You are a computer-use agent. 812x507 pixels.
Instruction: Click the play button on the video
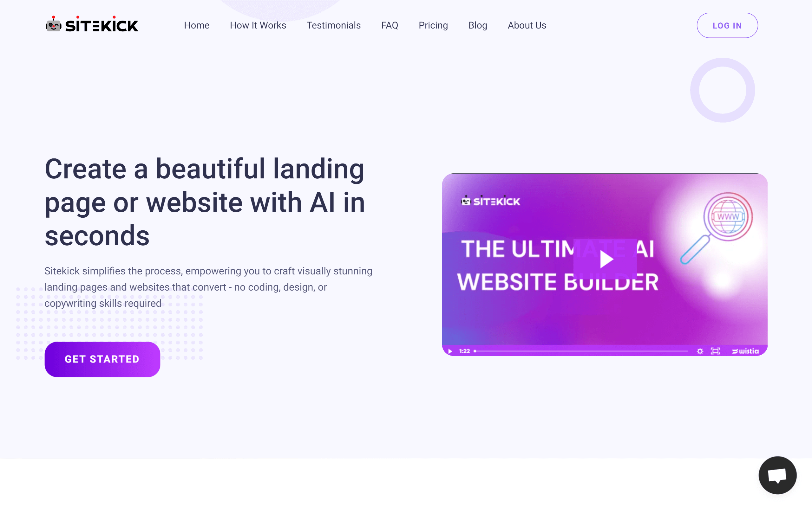click(605, 259)
